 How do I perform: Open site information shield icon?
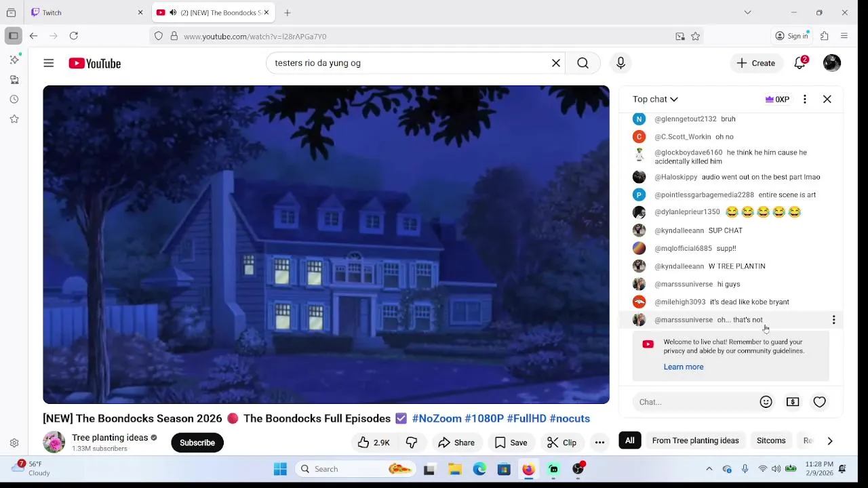click(x=159, y=37)
